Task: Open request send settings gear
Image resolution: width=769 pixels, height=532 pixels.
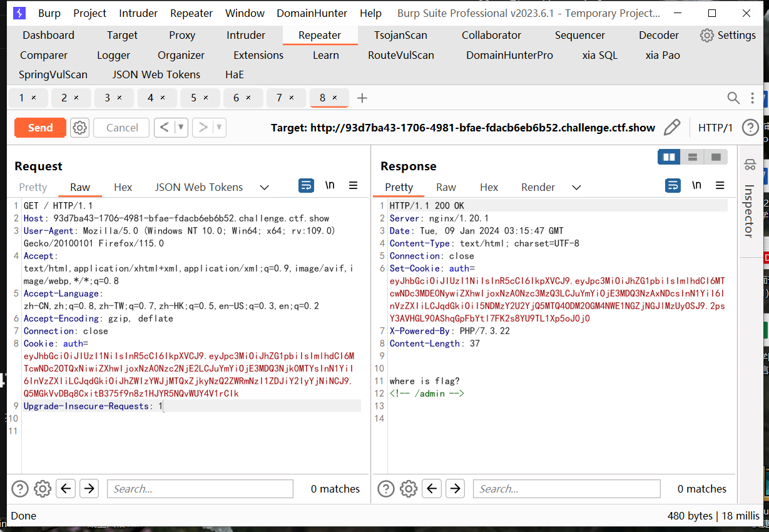Action: pos(79,128)
